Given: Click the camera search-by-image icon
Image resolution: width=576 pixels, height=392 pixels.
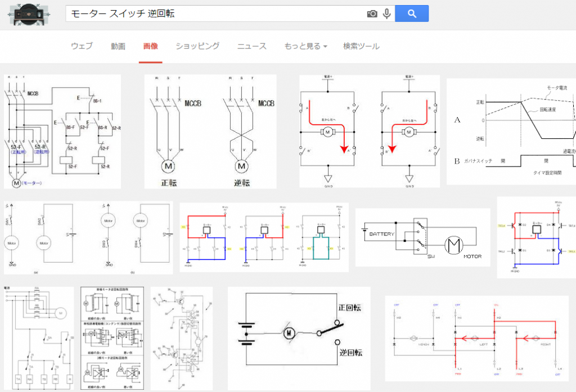Looking at the screenshot, I should (x=372, y=13).
